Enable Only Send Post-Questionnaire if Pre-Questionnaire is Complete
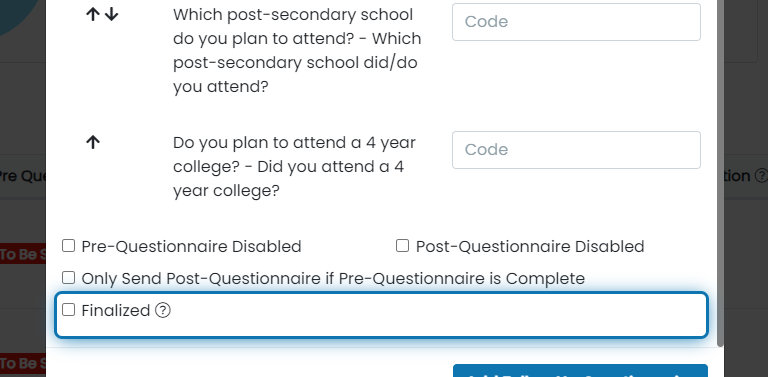The height and width of the screenshot is (377, 768). [x=69, y=278]
